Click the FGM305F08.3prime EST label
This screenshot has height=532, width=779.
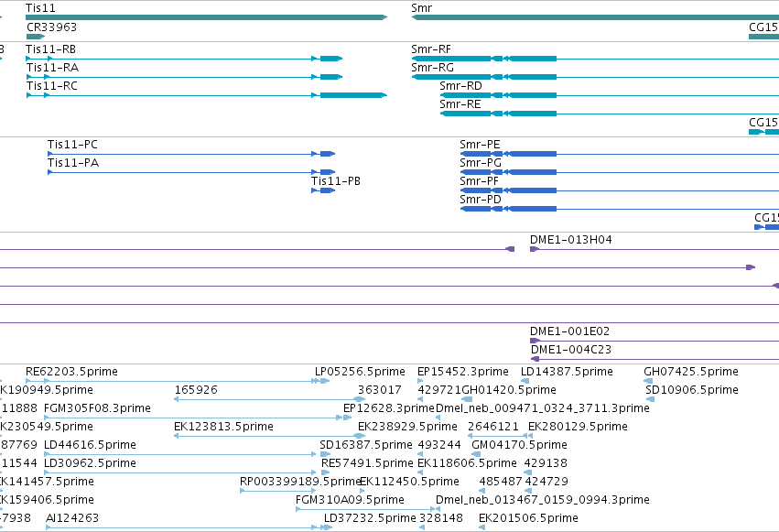97,408
